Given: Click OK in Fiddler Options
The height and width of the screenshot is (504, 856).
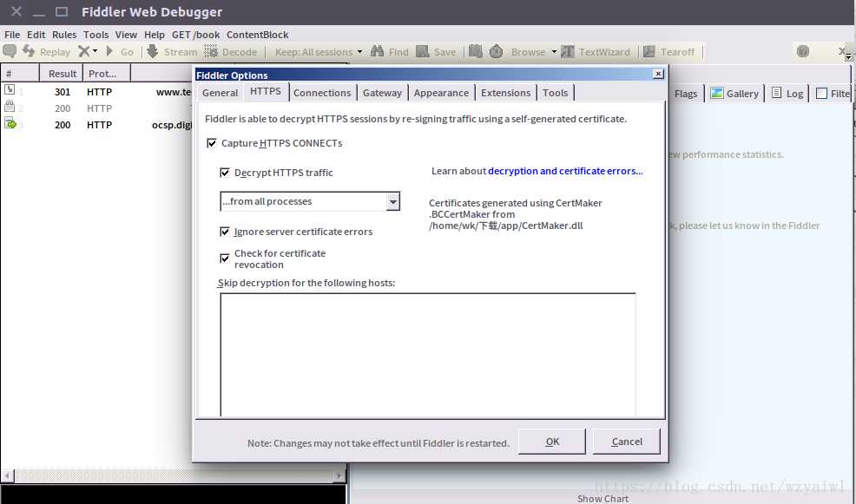Looking at the screenshot, I should click(x=552, y=442).
